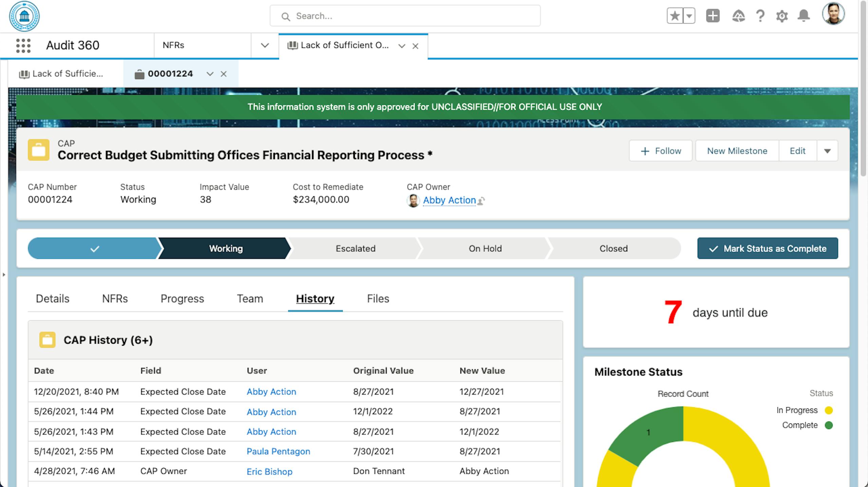Switch to the Files tab

pyautogui.click(x=378, y=299)
